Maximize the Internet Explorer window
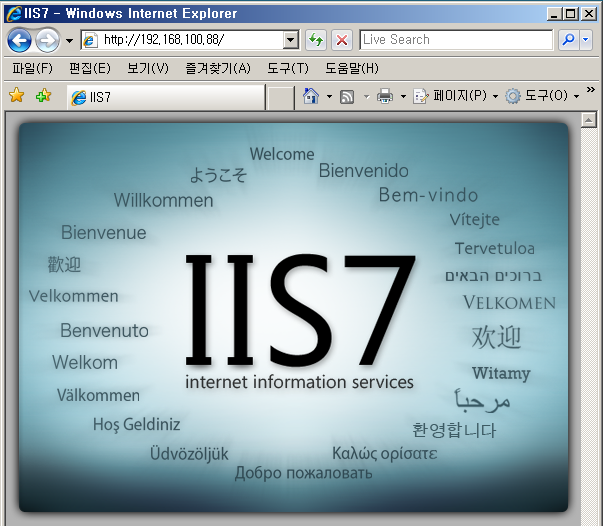The width and height of the screenshot is (603, 526). [571, 14]
